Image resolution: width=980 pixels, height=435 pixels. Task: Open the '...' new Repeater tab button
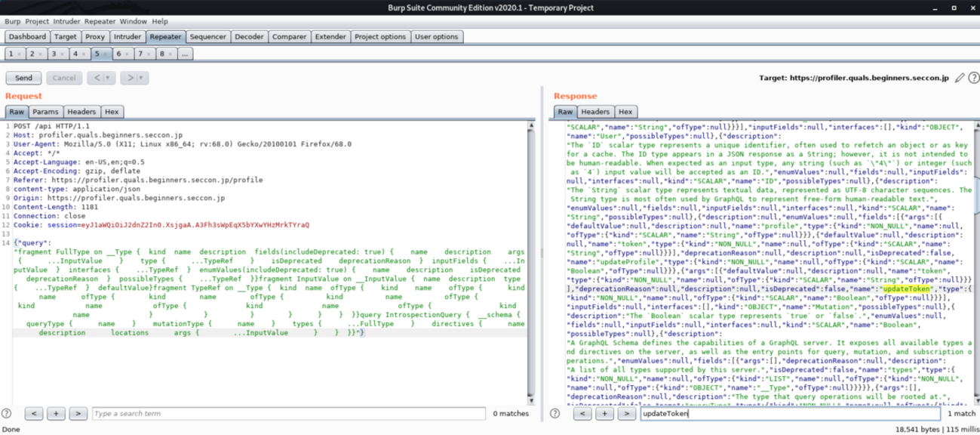click(x=185, y=54)
